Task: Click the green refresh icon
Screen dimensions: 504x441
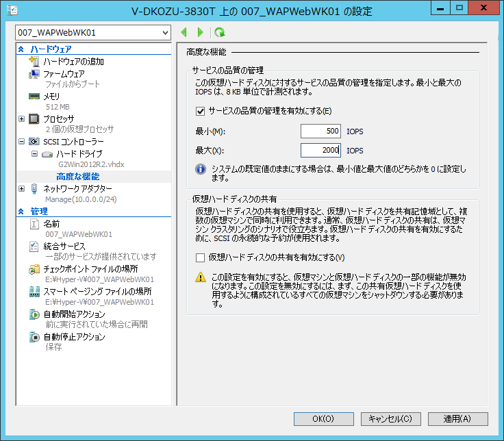Action: point(220,32)
